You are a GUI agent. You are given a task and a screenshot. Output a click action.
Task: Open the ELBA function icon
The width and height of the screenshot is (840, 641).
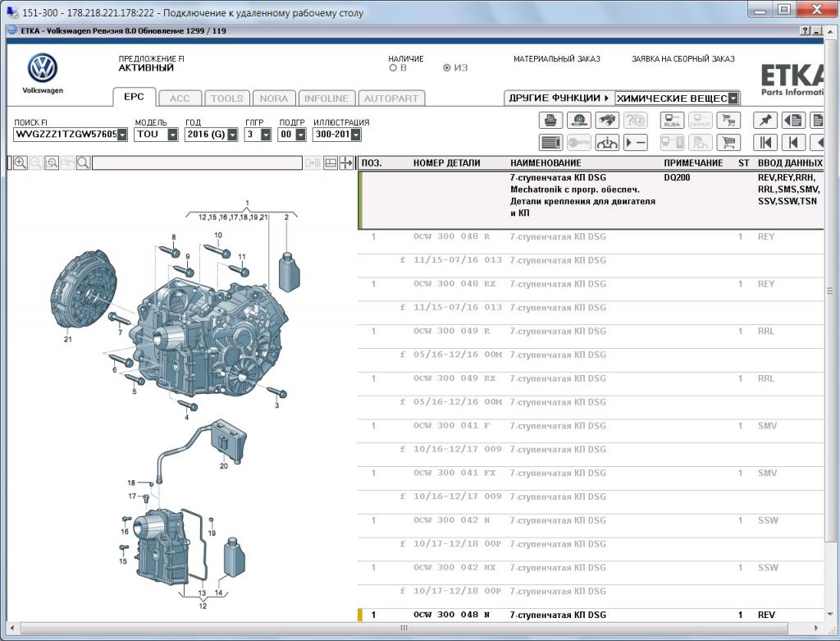coord(672,120)
